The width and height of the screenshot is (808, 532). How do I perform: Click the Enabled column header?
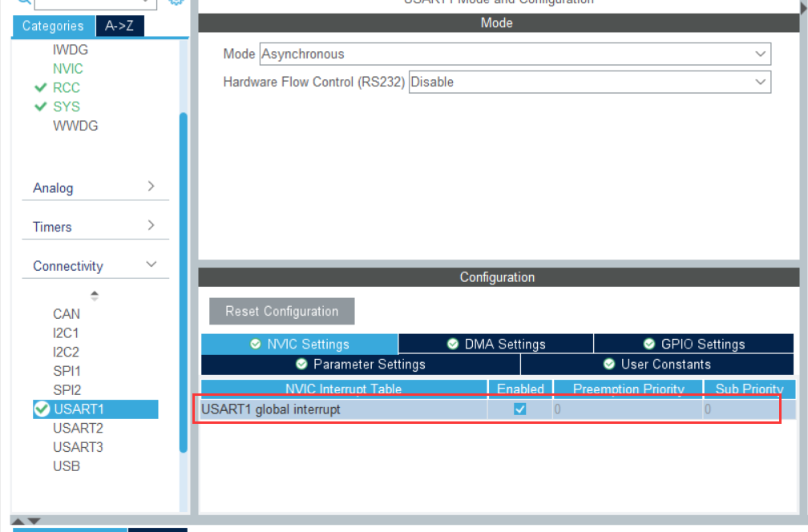click(520, 389)
